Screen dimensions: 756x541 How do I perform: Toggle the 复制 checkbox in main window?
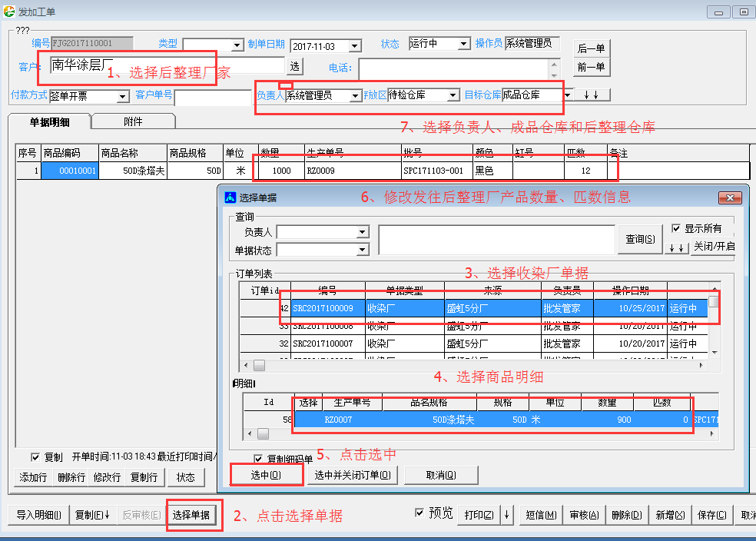click(x=35, y=456)
